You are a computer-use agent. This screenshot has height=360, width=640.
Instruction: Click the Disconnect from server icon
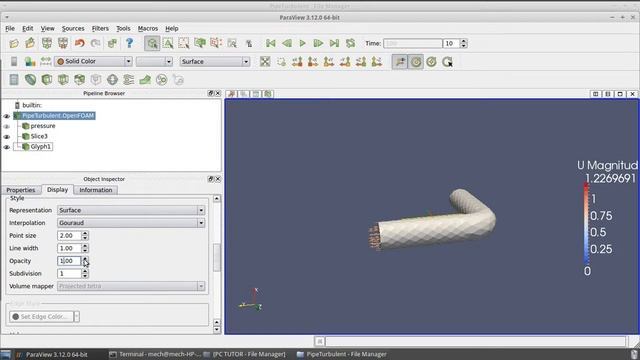pos(63,43)
